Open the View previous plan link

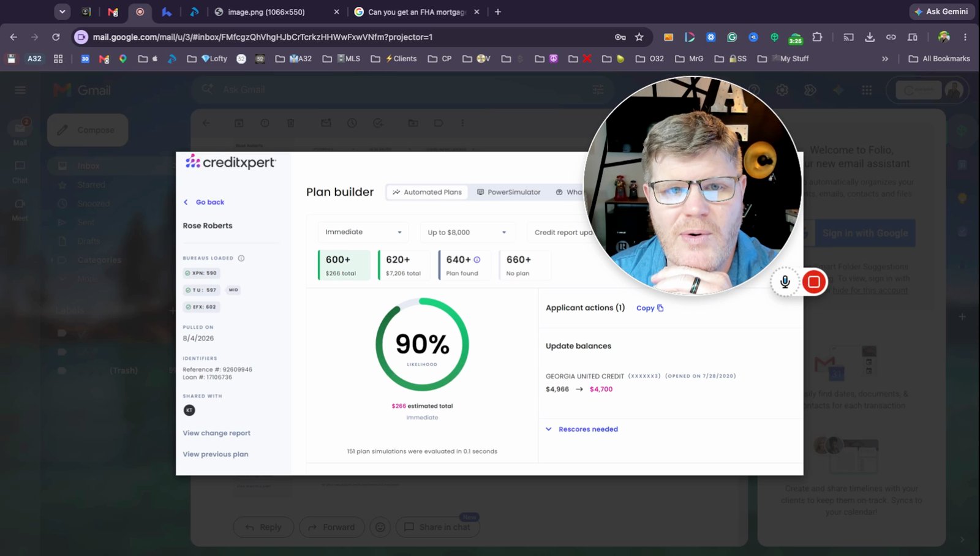coord(215,454)
